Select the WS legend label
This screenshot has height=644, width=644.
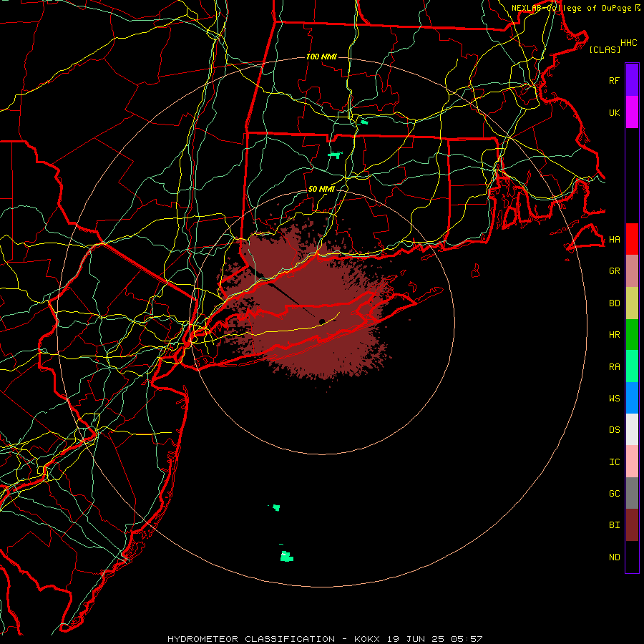(x=615, y=398)
